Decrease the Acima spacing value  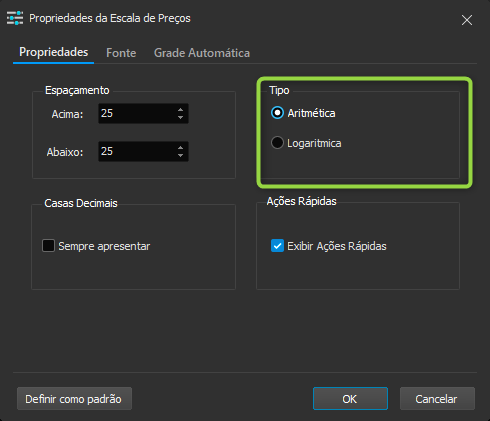180,118
